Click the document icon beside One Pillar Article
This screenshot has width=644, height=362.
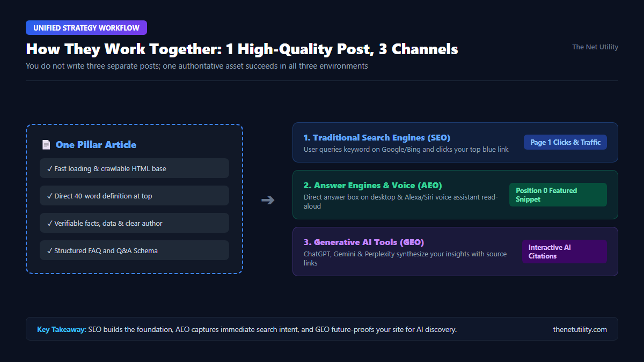[46, 145]
